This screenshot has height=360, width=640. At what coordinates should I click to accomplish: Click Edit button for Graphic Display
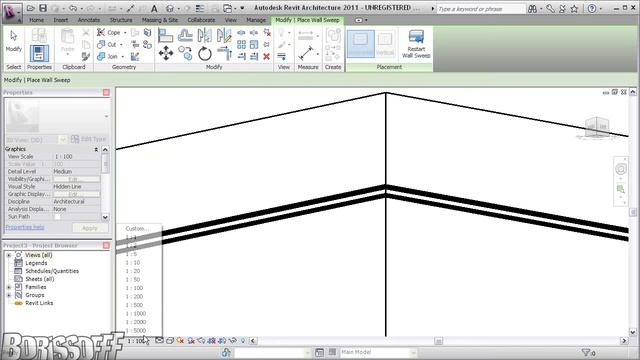[76, 194]
